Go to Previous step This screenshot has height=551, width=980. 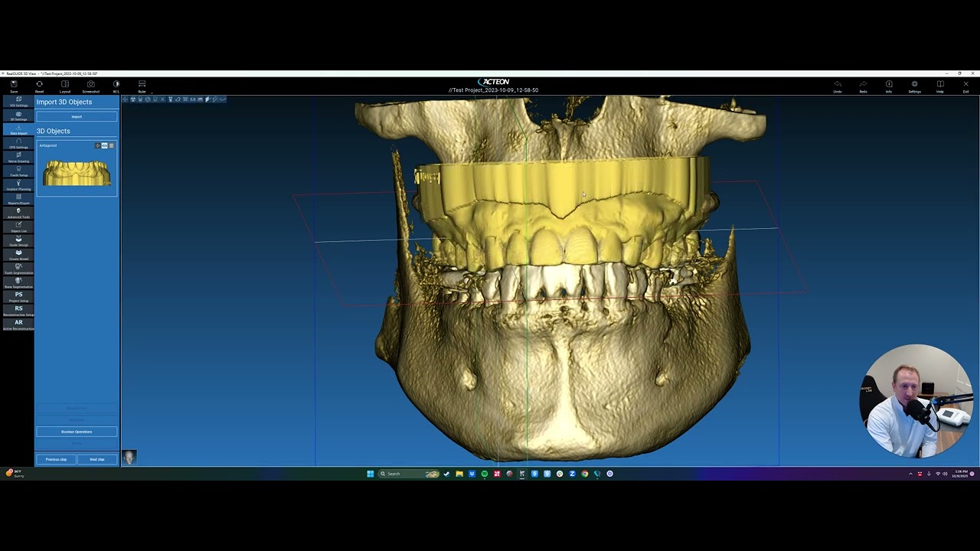(x=56, y=459)
